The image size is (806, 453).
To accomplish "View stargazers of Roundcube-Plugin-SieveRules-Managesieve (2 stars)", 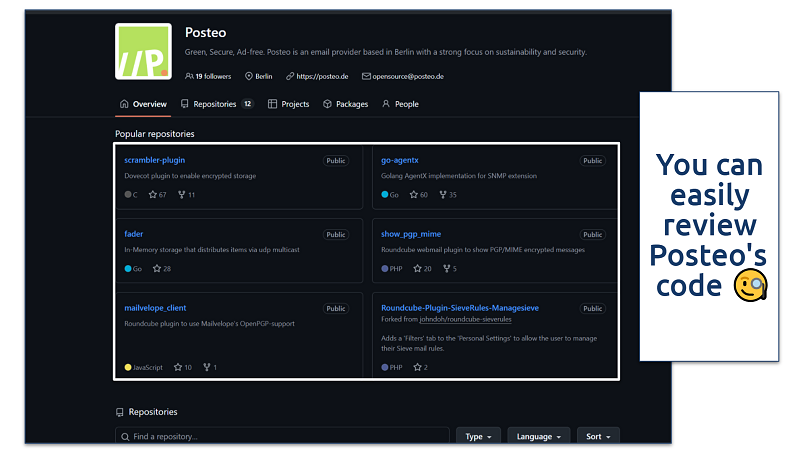I will tap(421, 368).
